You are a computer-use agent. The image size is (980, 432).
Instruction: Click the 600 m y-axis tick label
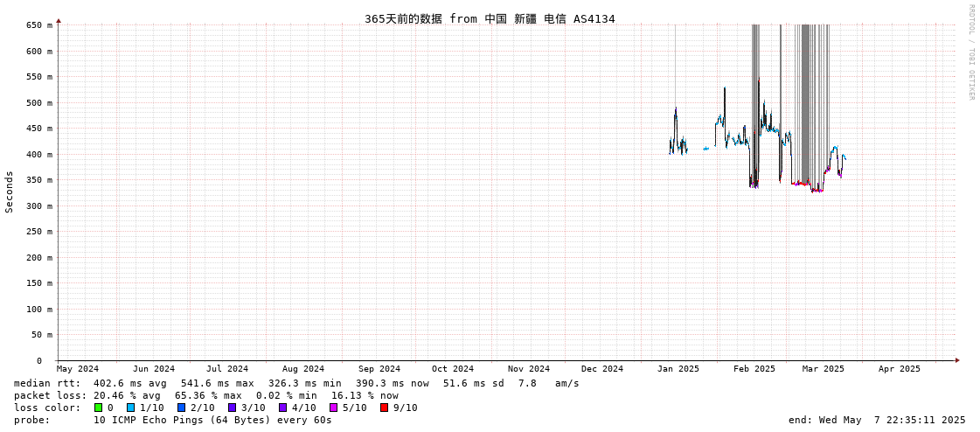point(40,52)
